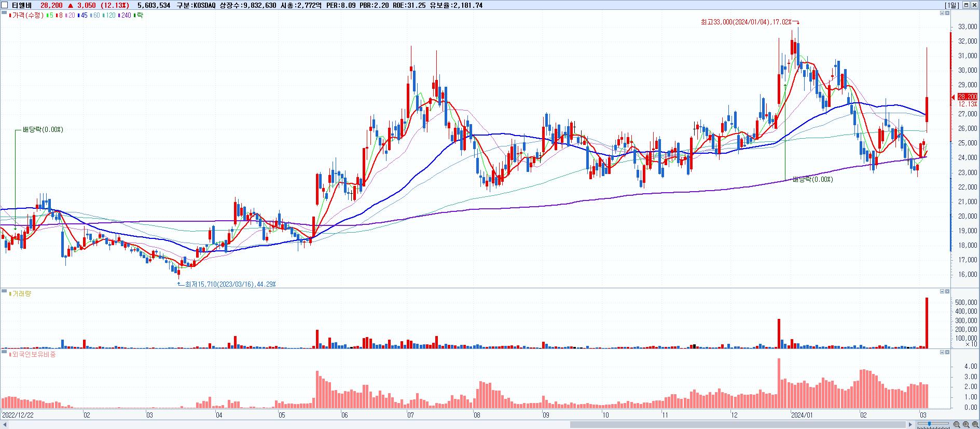The height and width of the screenshot is (429, 980).
Task: Reset chart zoom with the rightmost magnifier
Action: pos(975,424)
